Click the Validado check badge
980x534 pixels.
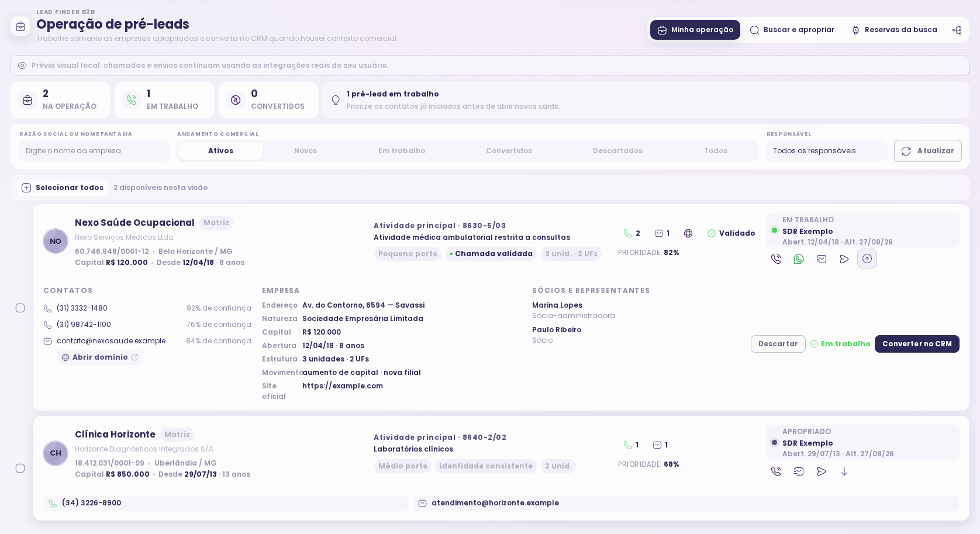(731, 233)
